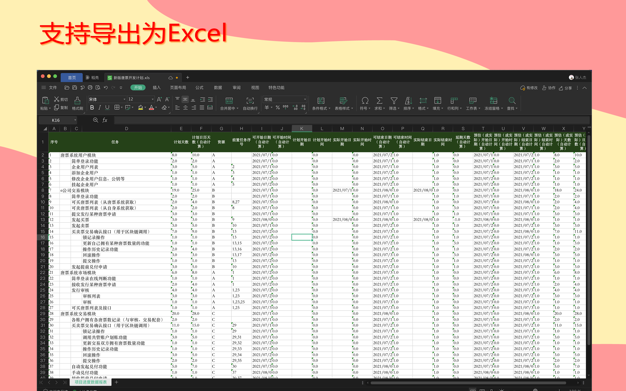
Task: Click the yellow fill color swatch
Action: click(141, 108)
